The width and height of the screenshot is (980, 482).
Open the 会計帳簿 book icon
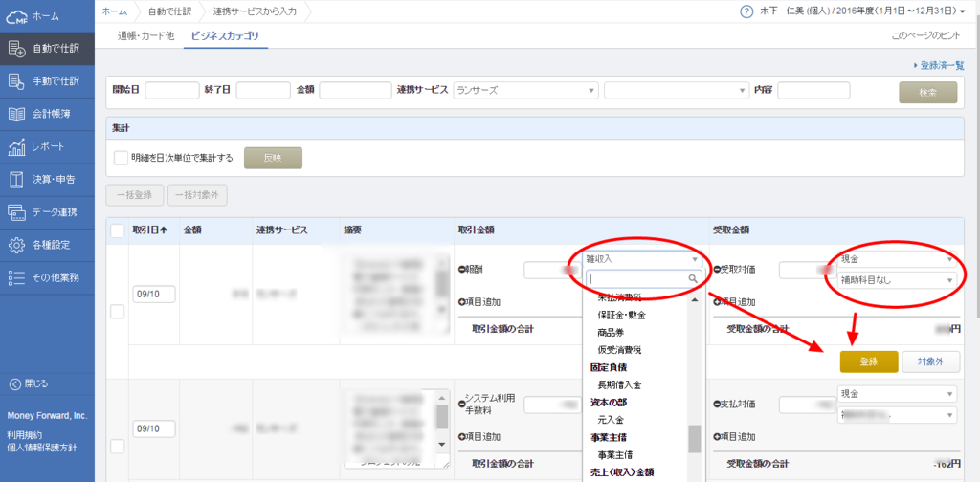tap(16, 114)
